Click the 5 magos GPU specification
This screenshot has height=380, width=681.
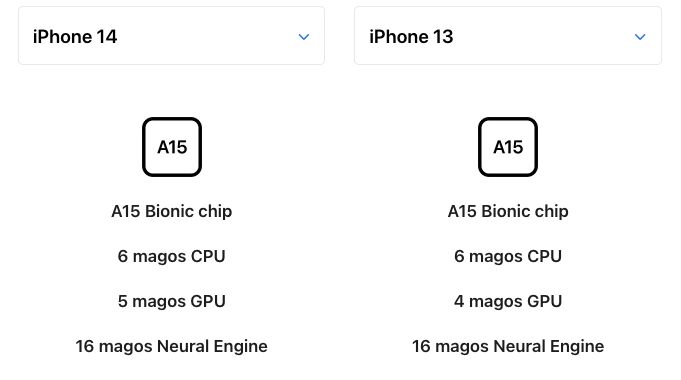[172, 301]
